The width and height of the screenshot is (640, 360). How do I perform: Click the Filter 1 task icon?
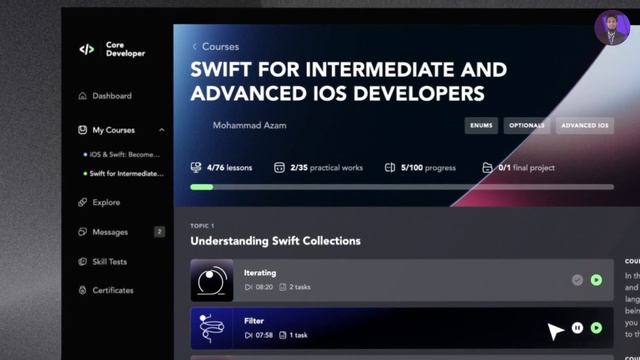[282, 335]
